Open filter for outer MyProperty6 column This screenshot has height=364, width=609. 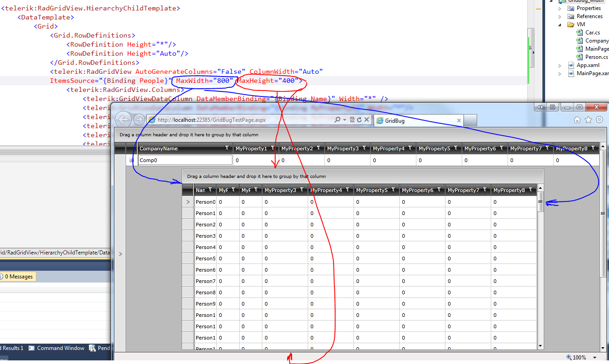[x=502, y=148]
